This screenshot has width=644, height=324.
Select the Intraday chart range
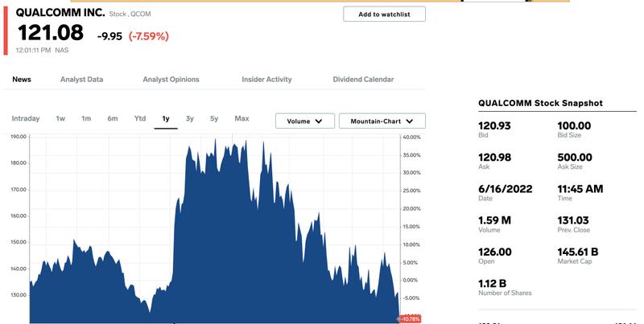coord(26,118)
